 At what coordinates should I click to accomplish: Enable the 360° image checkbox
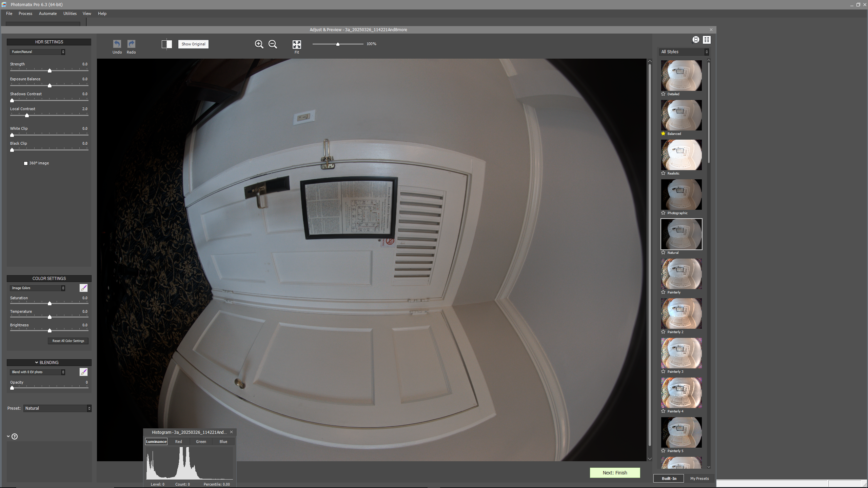[x=26, y=163]
